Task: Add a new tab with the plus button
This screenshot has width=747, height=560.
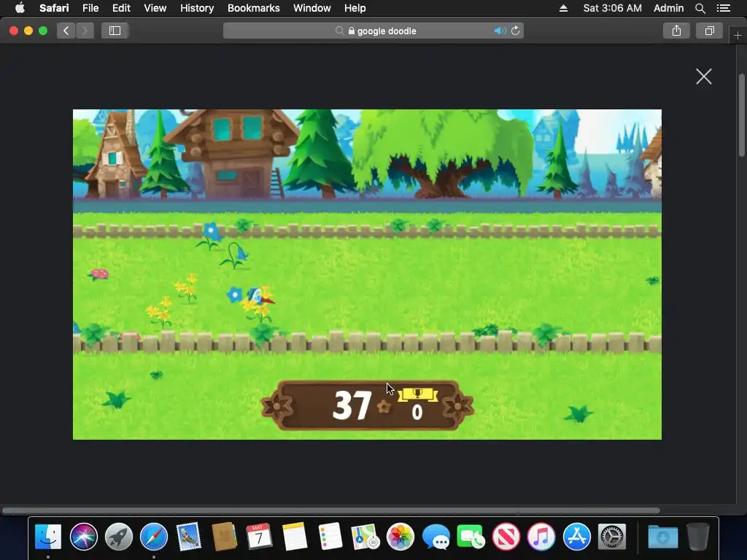Action: (738, 35)
